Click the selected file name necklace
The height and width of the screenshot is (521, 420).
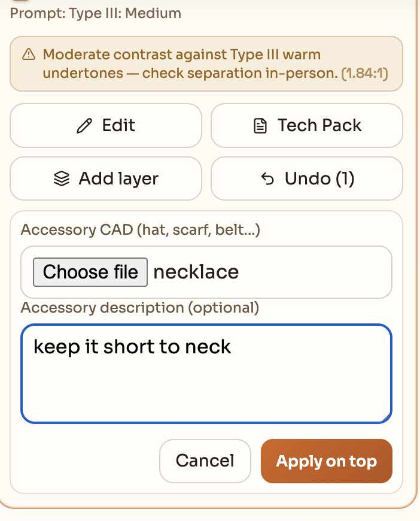[x=196, y=272]
